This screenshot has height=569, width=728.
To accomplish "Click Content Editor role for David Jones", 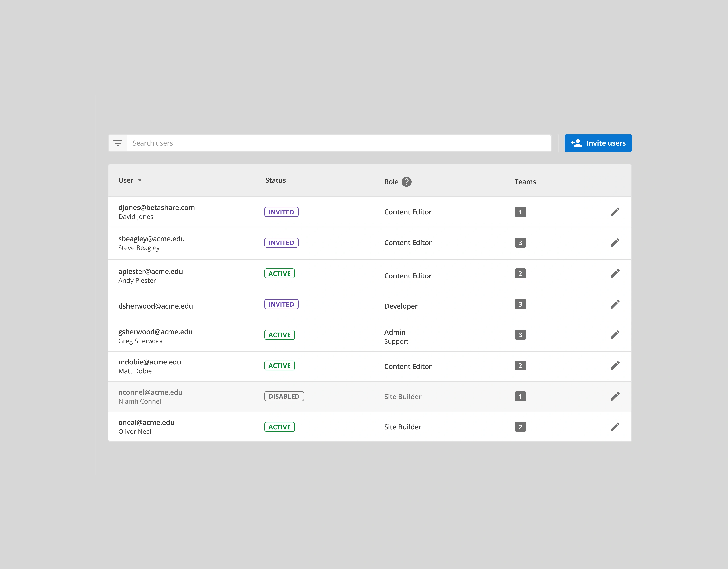I will coord(408,212).
